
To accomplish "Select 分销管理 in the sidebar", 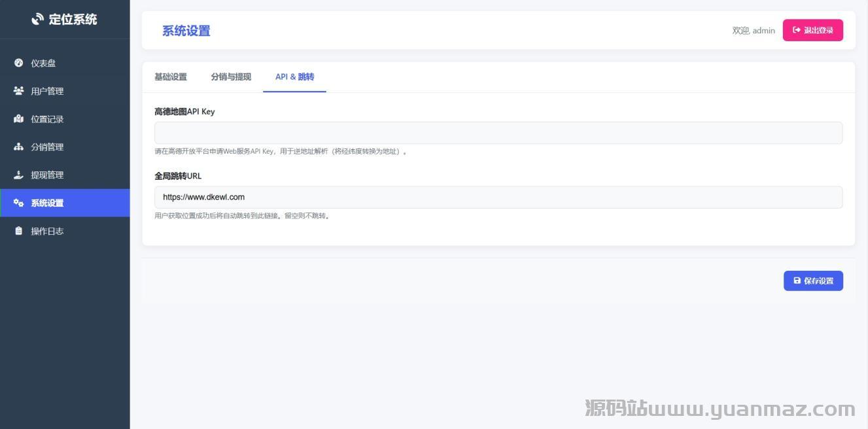I will click(65, 146).
